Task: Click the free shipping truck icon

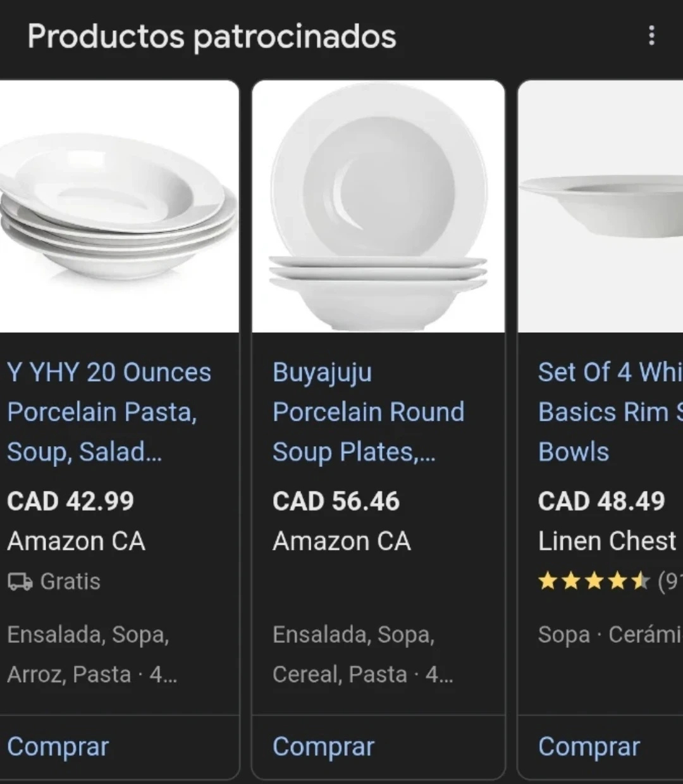Action: [x=20, y=582]
